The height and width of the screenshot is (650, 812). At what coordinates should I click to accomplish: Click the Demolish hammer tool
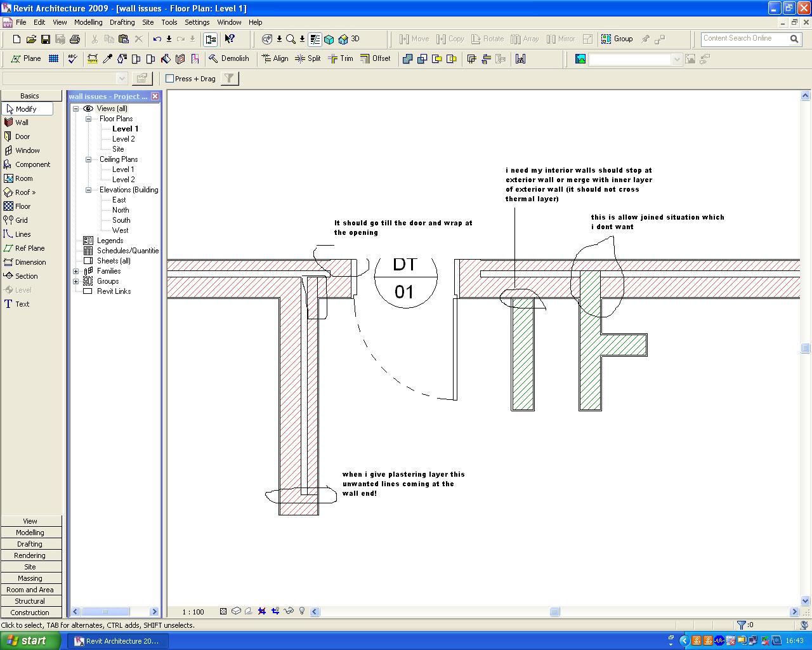[x=229, y=58]
